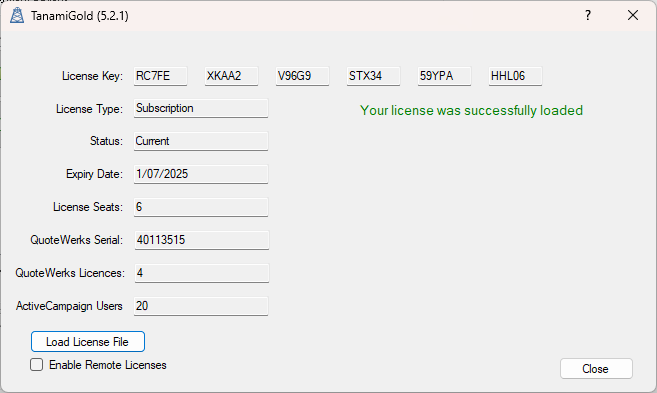The width and height of the screenshot is (657, 393).
Task: Click the Expiry Date field 1/07/2025
Action: 201,174
